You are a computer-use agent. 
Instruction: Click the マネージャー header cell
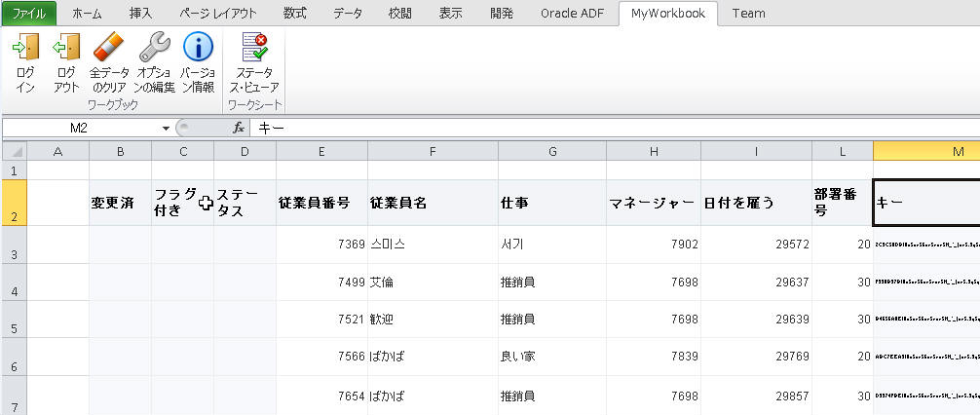tap(654, 203)
